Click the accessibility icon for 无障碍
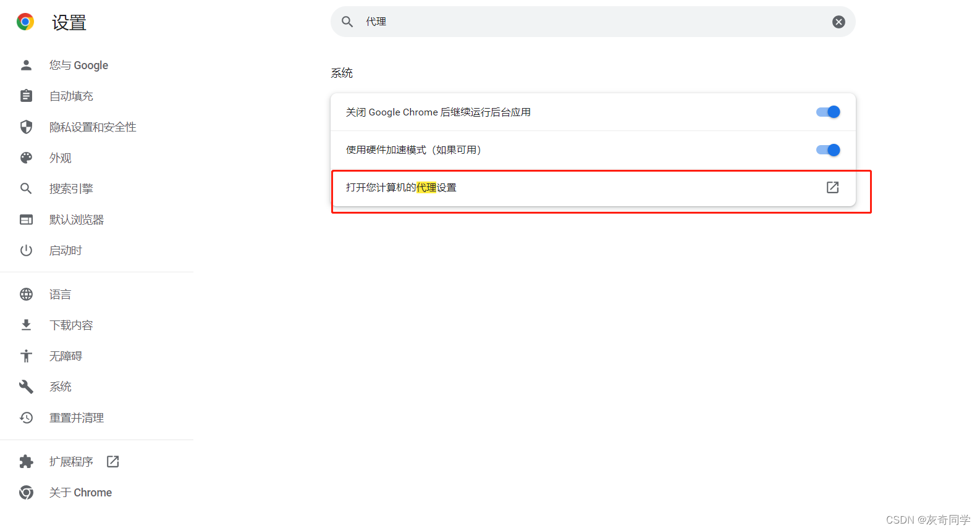Image resolution: width=980 pixels, height=531 pixels. [26, 356]
